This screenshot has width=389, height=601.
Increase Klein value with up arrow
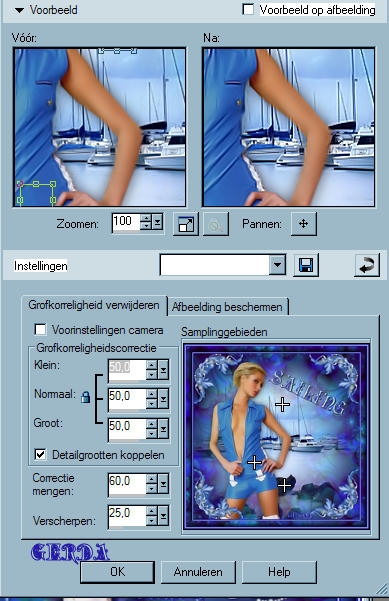(x=152, y=365)
